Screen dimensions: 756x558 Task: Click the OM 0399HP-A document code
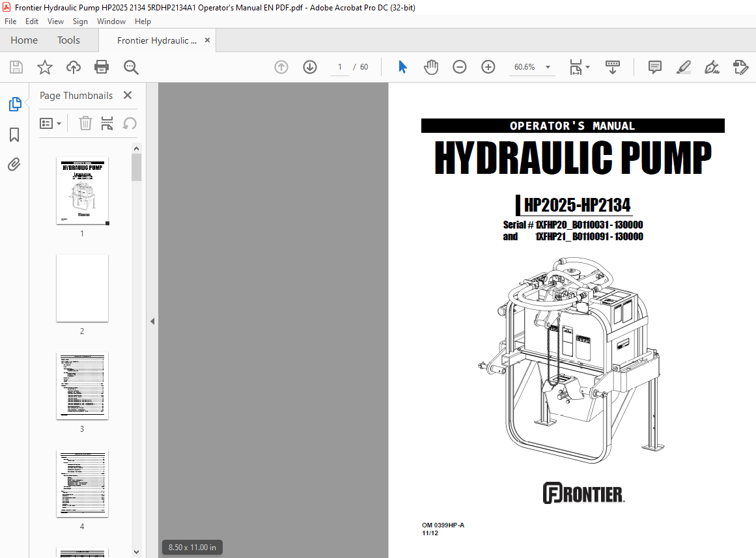443,525
